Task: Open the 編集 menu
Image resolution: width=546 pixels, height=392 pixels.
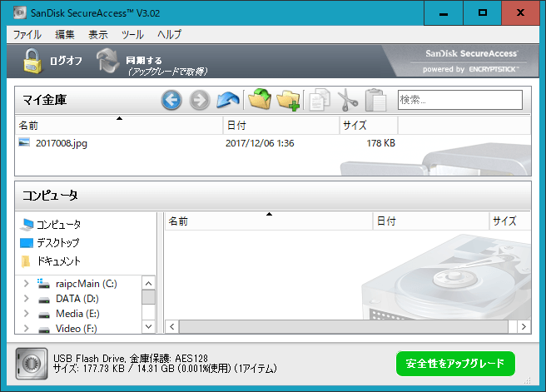Action: (65, 34)
